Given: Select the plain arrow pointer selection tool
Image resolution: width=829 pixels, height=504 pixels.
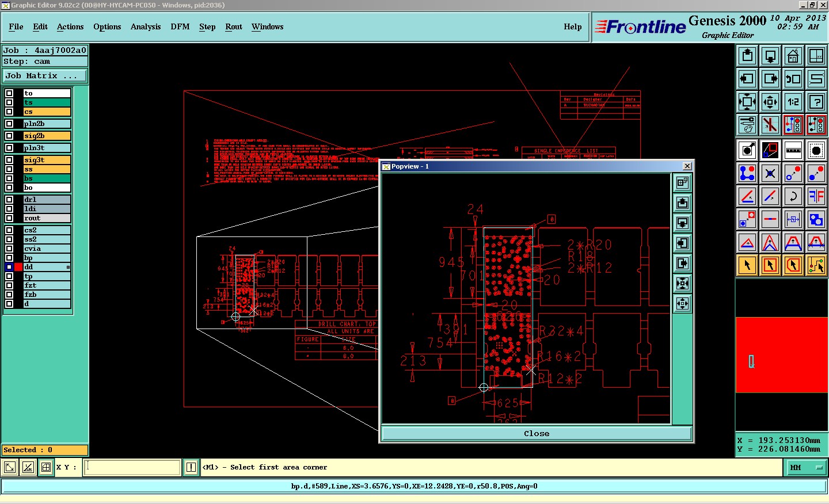Looking at the screenshot, I should (747, 265).
